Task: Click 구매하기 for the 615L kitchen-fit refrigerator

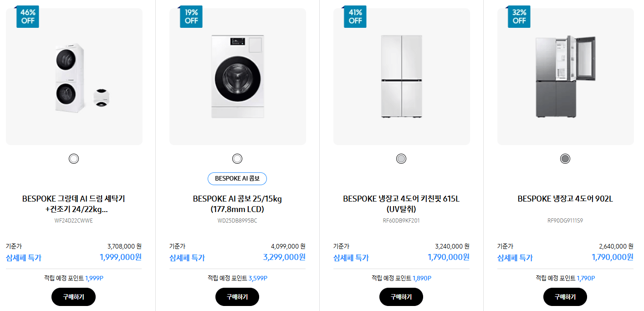Action: [x=401, y=296]
